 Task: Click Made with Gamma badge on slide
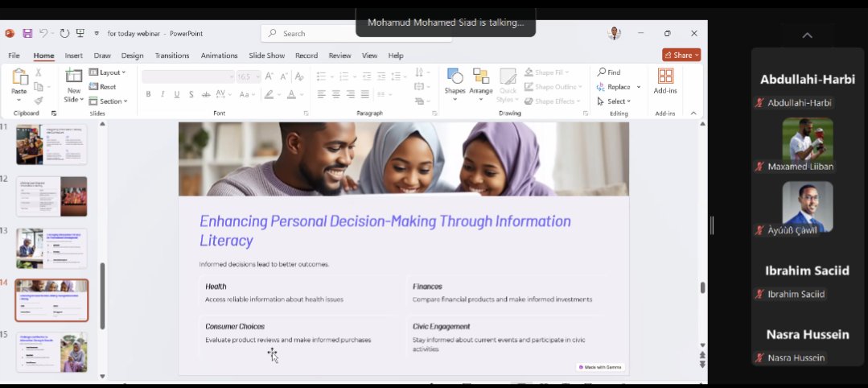point(601,367)
